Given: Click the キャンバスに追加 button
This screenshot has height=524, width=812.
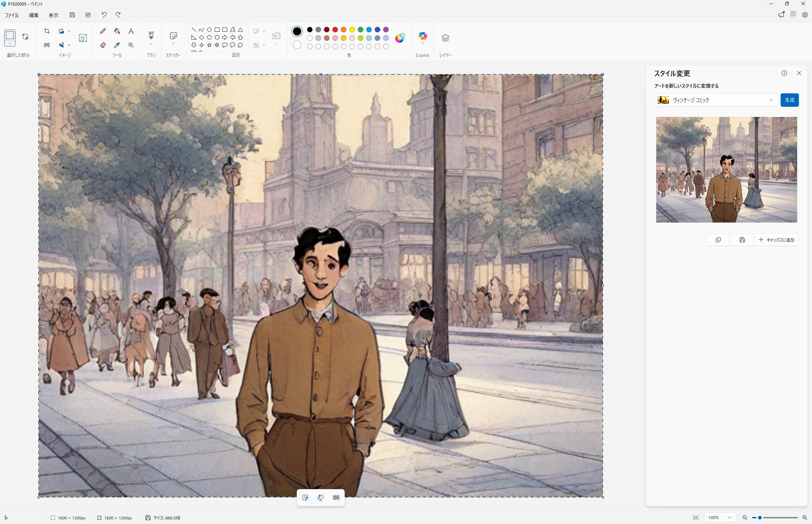Looking at the screenshot, I should point(776,240).
